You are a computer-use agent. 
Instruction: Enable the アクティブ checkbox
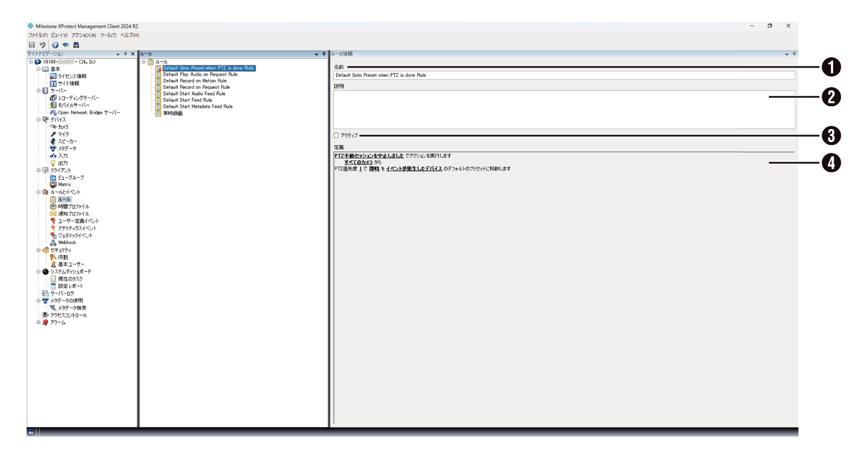336,136
